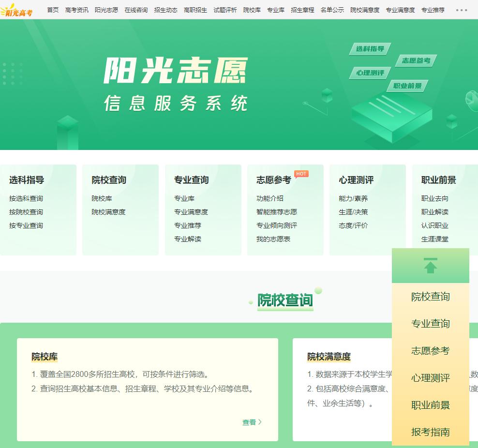Viewport: 478px width, 448px height.
Task: Open 能力/素养 link
Action: (x=353, y=198)
